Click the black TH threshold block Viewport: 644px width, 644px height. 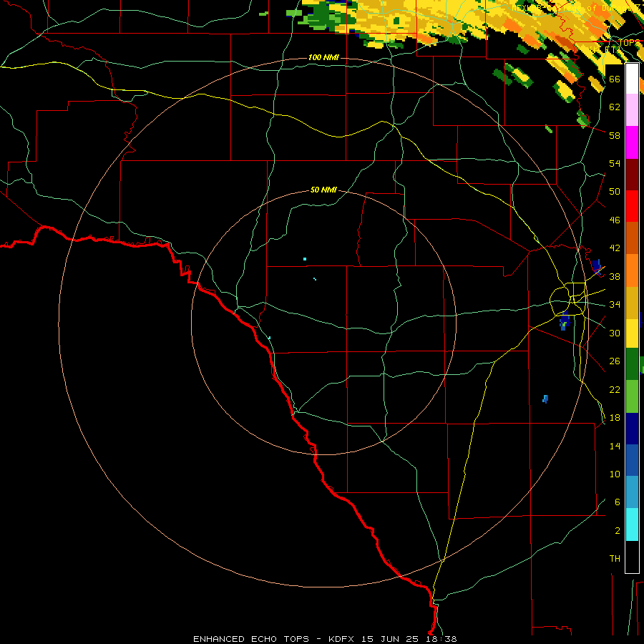(632, 557)
